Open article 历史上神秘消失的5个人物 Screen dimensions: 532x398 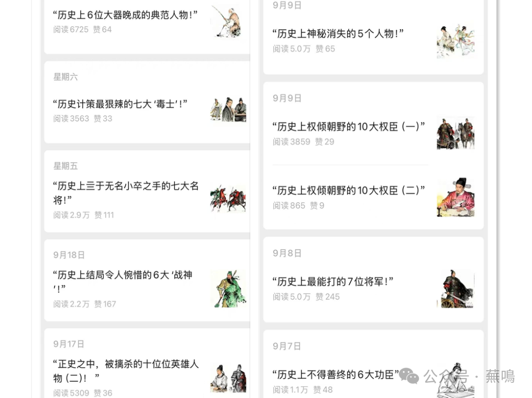(338, 34)
